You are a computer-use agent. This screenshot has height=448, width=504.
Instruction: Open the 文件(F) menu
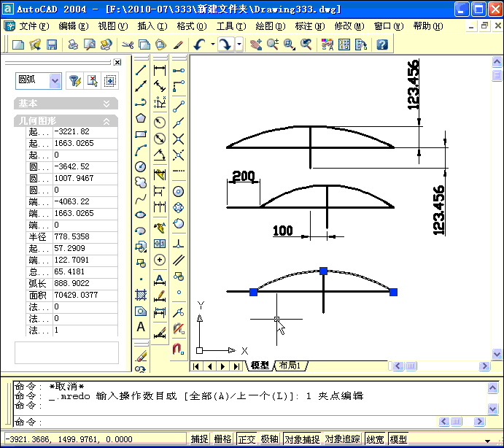point(34,26)
